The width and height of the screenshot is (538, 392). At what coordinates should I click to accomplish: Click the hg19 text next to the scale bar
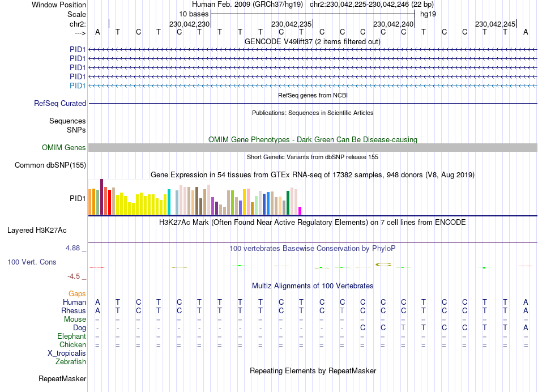point(428,14)
